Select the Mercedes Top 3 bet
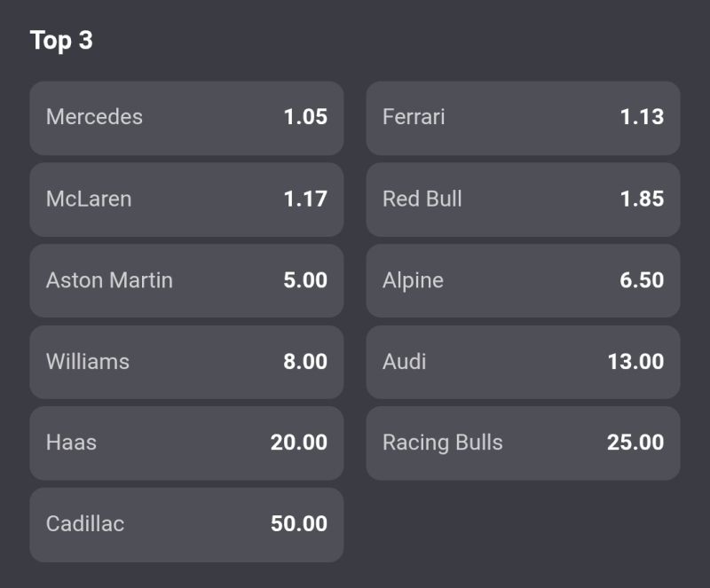The width and height of the screenshot is (710, 588). coord(186,117)
